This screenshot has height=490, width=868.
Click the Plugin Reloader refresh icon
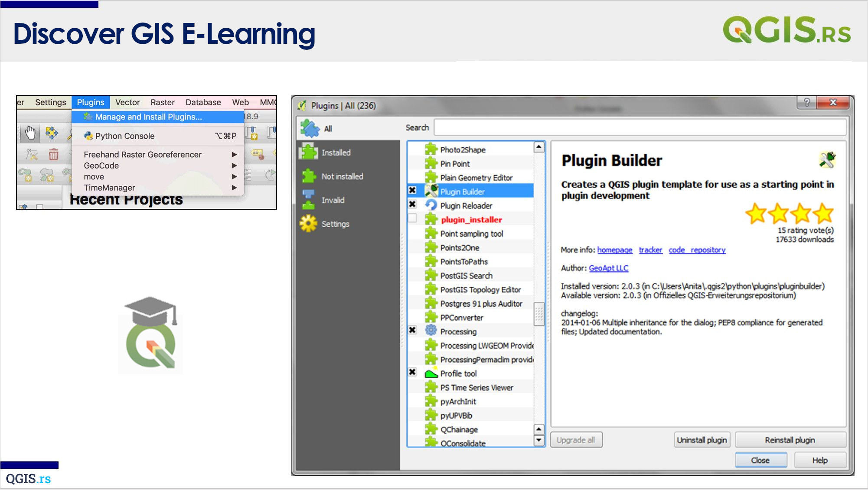pos(431,205)
